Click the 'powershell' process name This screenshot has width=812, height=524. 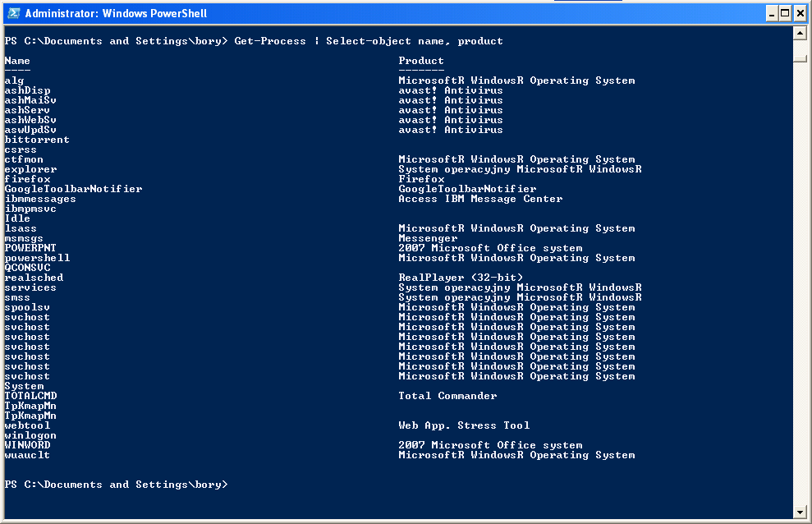coord(37,258)
